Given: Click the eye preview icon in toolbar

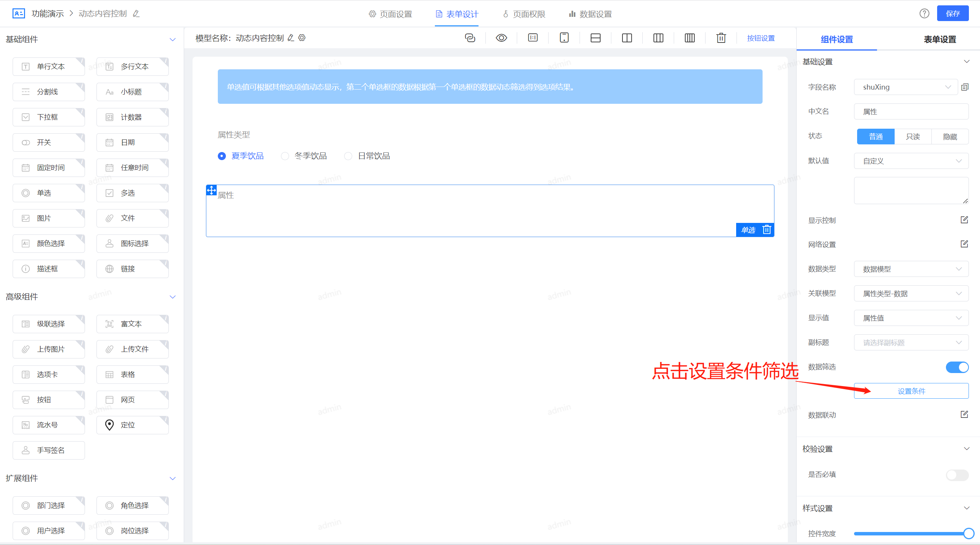Looking at the screenshot, I should pos(501,38).
